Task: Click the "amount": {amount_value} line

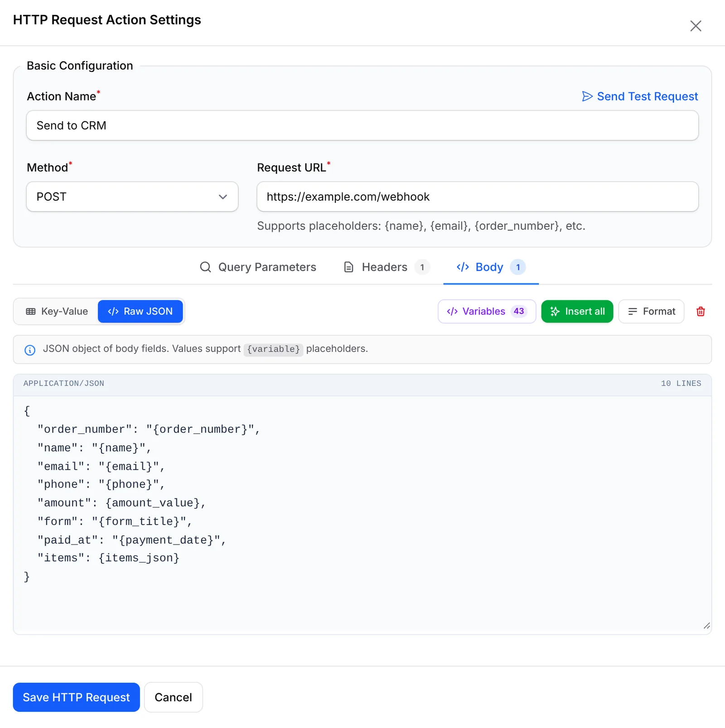Action: (121, 503)
